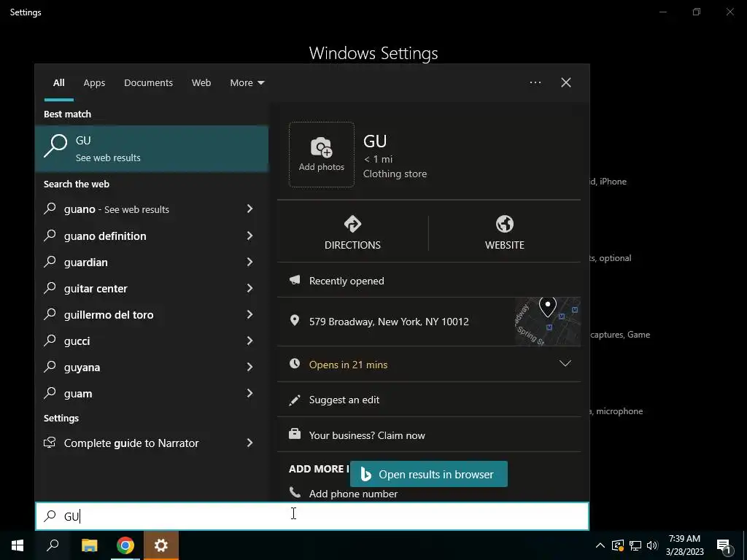Select the guyana suggestion

(x=152, y=367)
